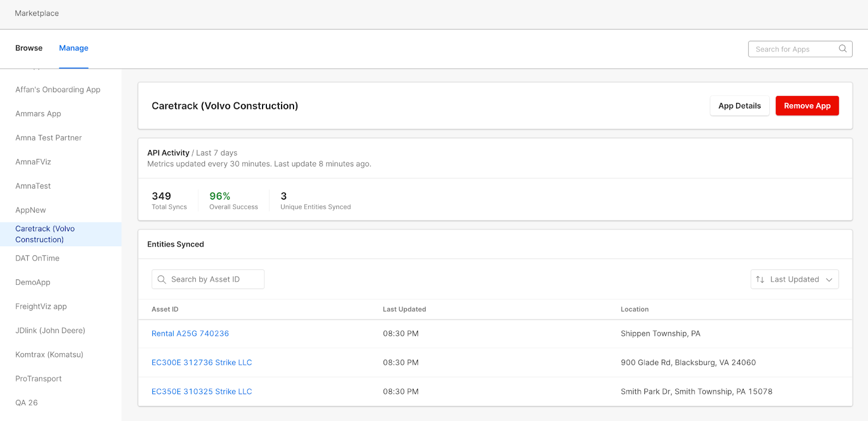868x421 pixels.
Task: Open asset Rental A25G 740236
Action: point(190,334)
